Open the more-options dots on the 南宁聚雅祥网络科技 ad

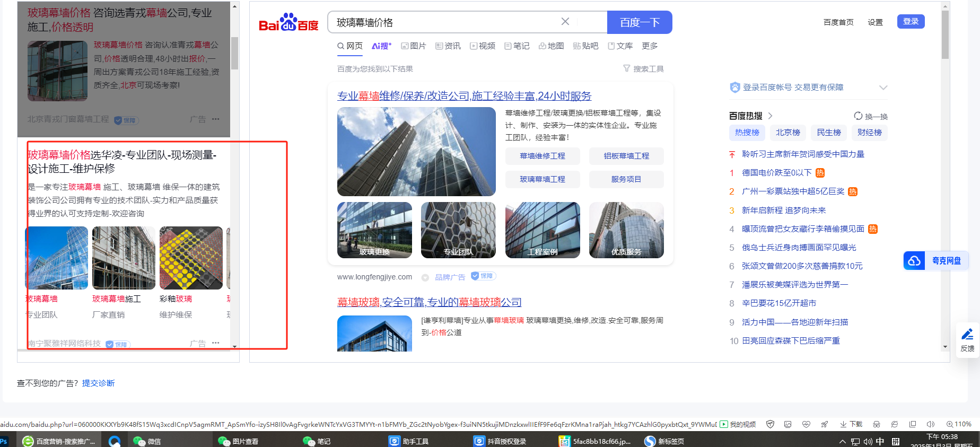[215, 343]
